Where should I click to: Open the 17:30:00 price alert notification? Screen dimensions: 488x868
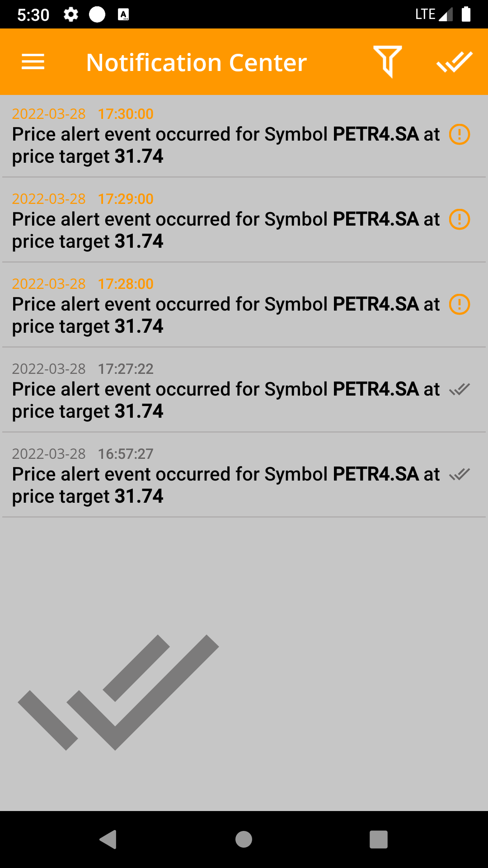[x=226, y=145]
